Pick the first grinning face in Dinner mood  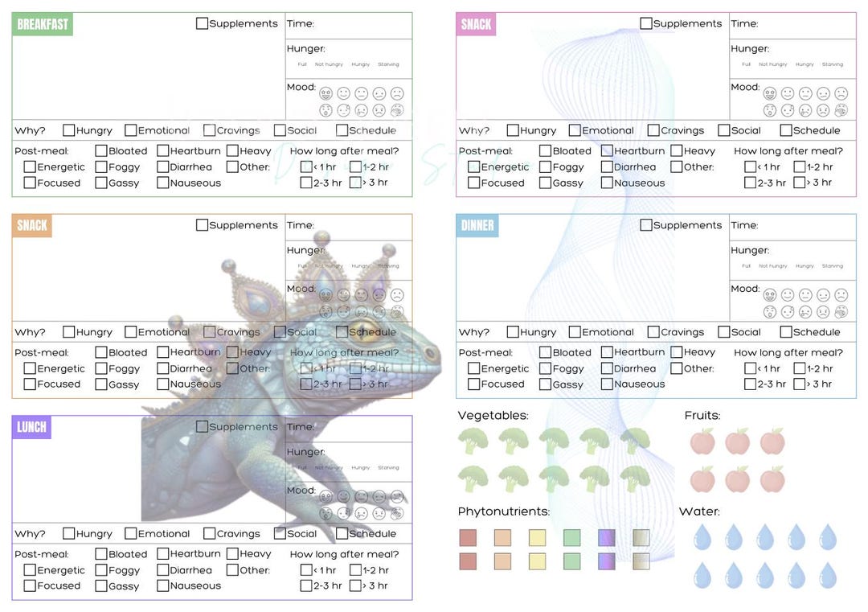click(770, 295)
